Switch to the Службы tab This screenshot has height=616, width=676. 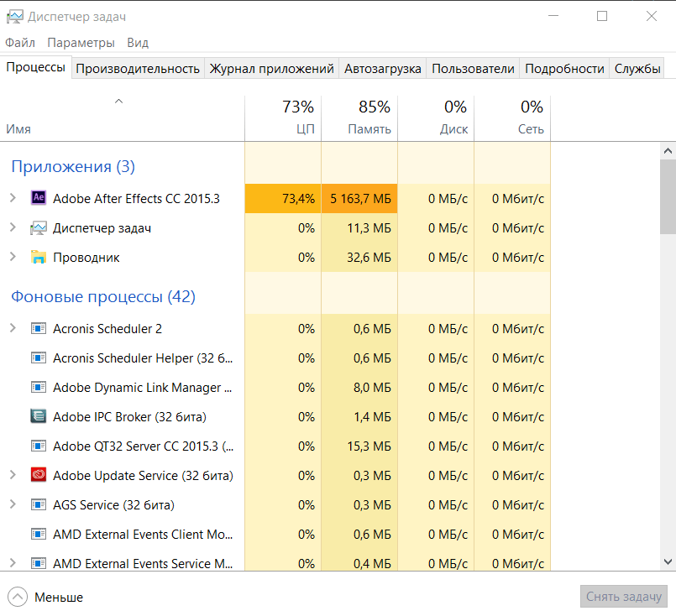click(x=637, y=69)
